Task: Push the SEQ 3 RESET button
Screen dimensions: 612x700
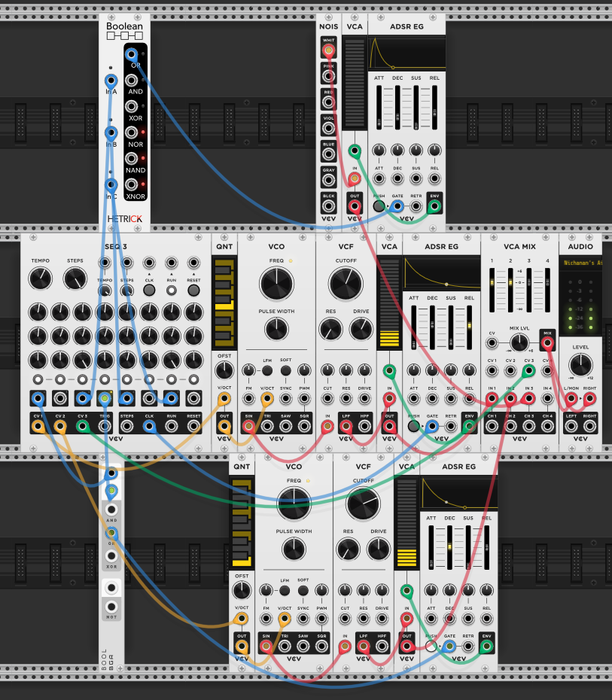Action: pyautogui.click(x=193, y=291)
